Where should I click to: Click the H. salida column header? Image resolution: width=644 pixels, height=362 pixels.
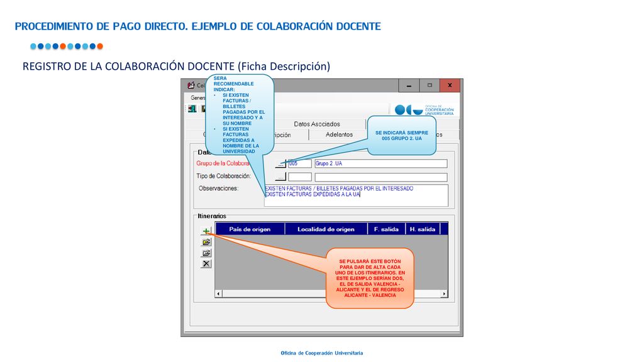422,229
